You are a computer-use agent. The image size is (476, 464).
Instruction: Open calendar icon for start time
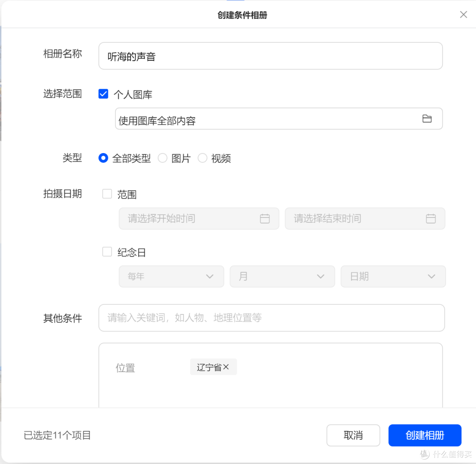265,218
